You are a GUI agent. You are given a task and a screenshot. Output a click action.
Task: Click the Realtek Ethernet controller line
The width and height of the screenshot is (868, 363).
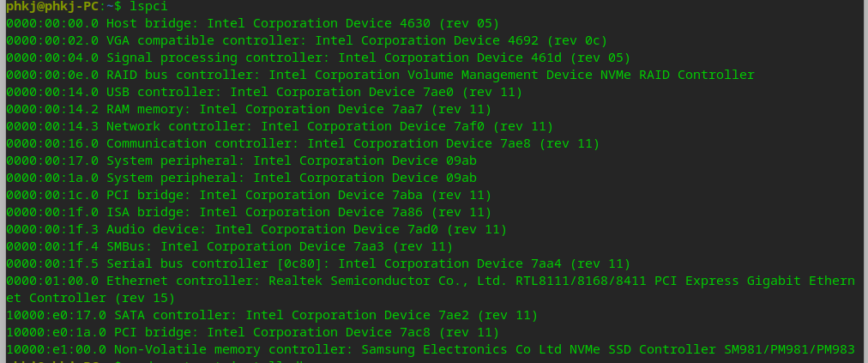pyautogui.click(x=429, y=281)
